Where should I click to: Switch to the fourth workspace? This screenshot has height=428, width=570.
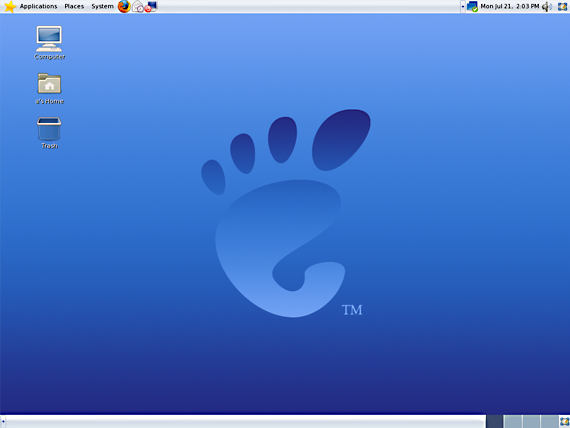pyautogui.click(x=549, y=421)
